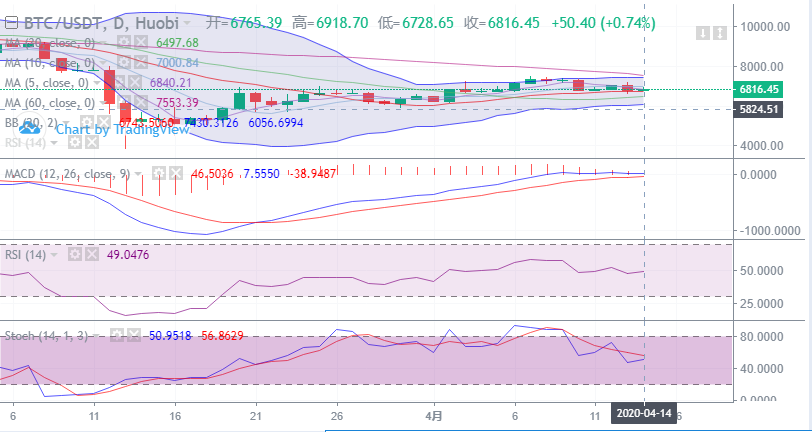Click the 2020-04-14 date label on time axis
Screen dimensions: 812x432
(642, 415)
